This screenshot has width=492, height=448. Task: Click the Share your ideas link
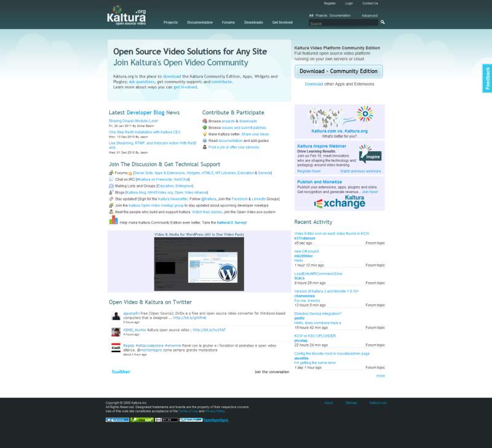pos(255,134)
